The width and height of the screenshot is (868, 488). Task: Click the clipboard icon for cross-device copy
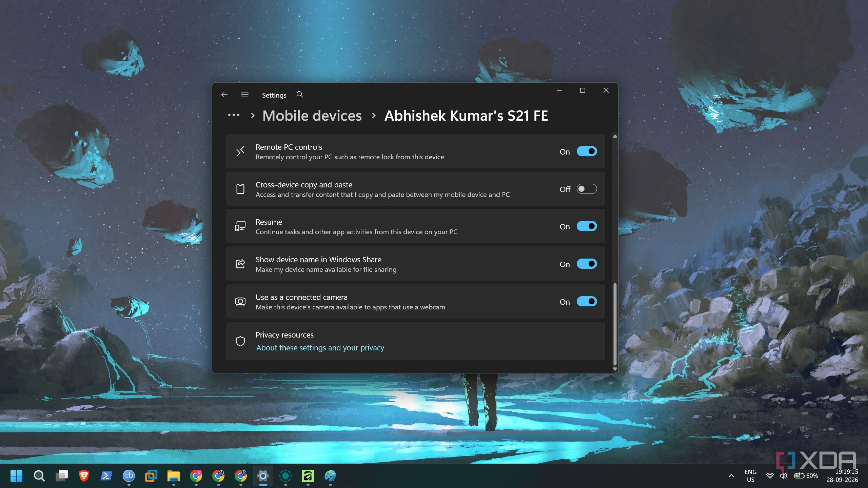[x=240, y=189]
